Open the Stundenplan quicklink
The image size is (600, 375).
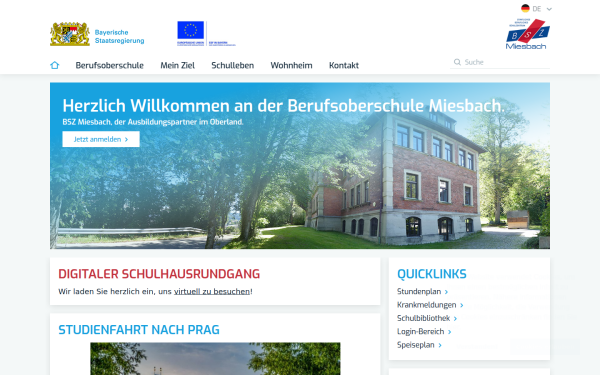(422, 292)
